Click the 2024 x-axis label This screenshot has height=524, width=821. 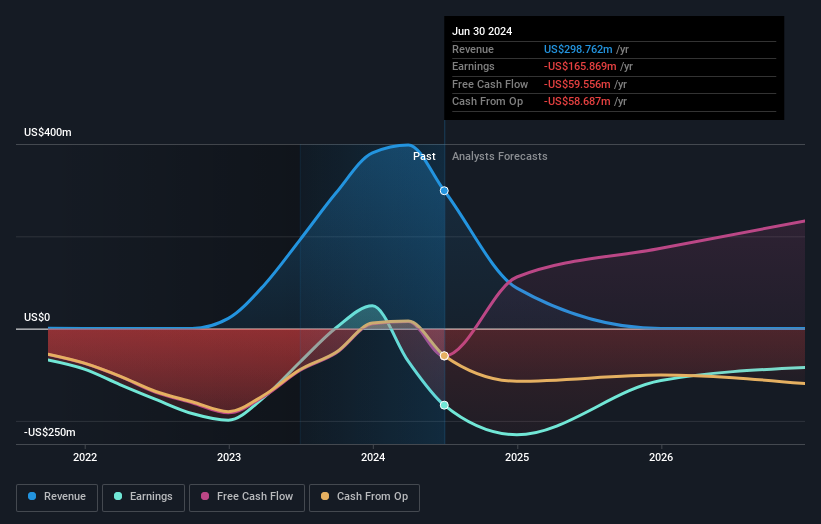click(x=373, y=457)
